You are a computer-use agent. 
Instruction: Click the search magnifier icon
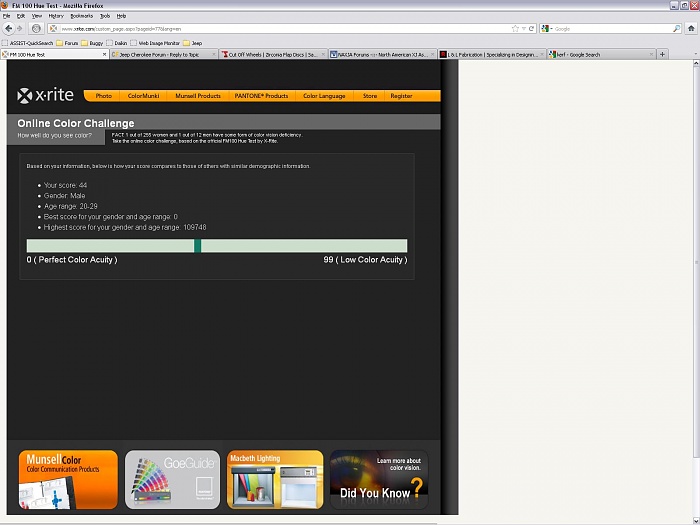pos(676,29)
